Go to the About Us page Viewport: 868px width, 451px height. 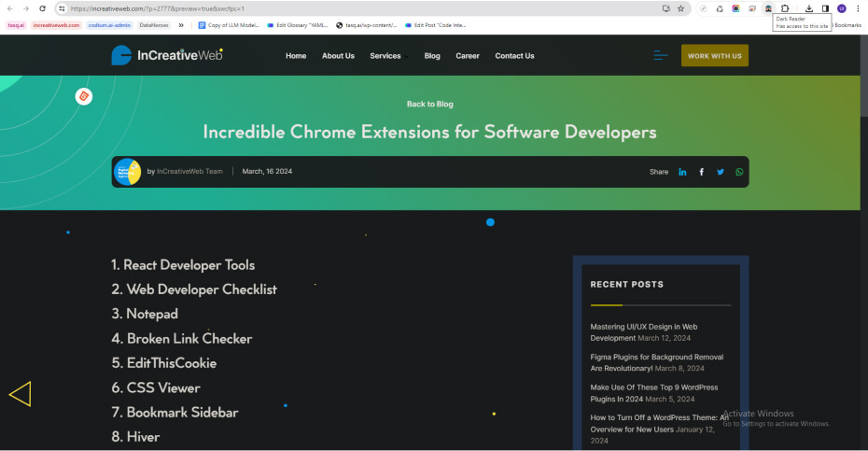point(338,56)
